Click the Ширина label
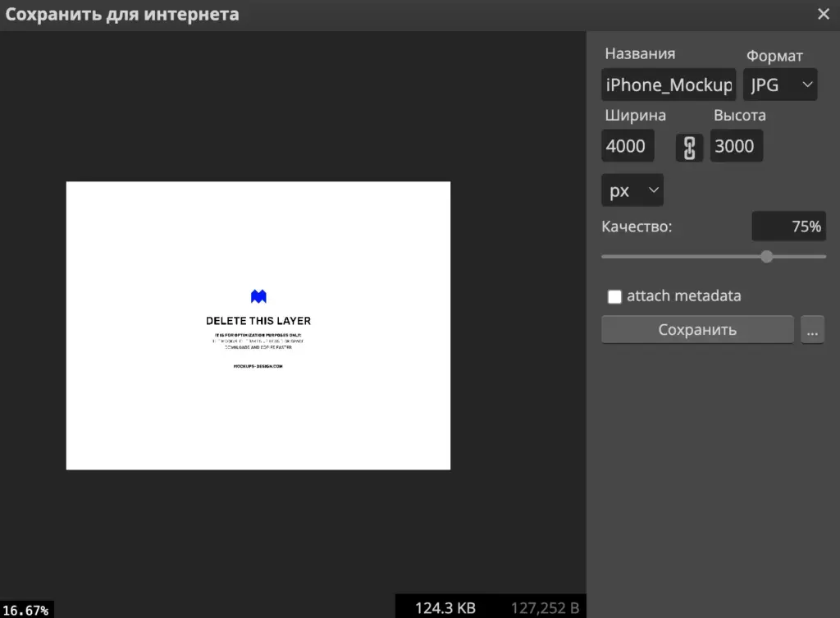The height and width of the screenshot is (618, 840). [636, 115]
